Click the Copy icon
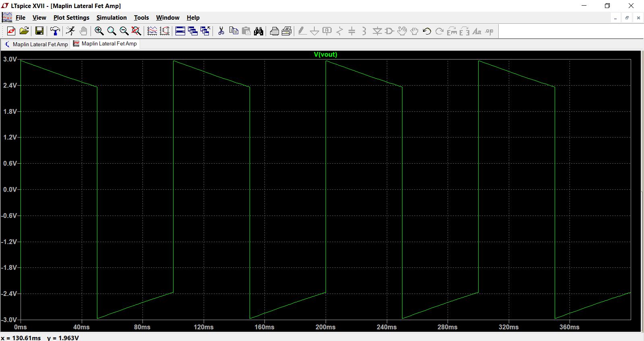This screenshot has height=341, width=644. [x=233, y=31]
